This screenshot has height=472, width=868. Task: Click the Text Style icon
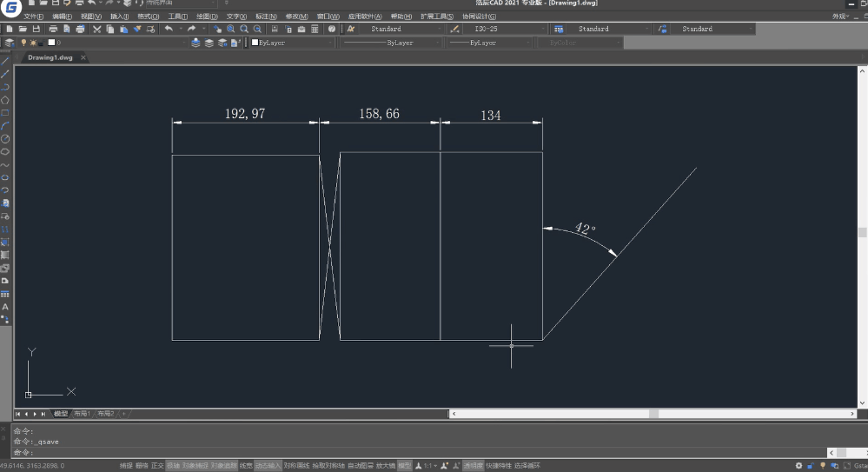[x=350, y=29]
